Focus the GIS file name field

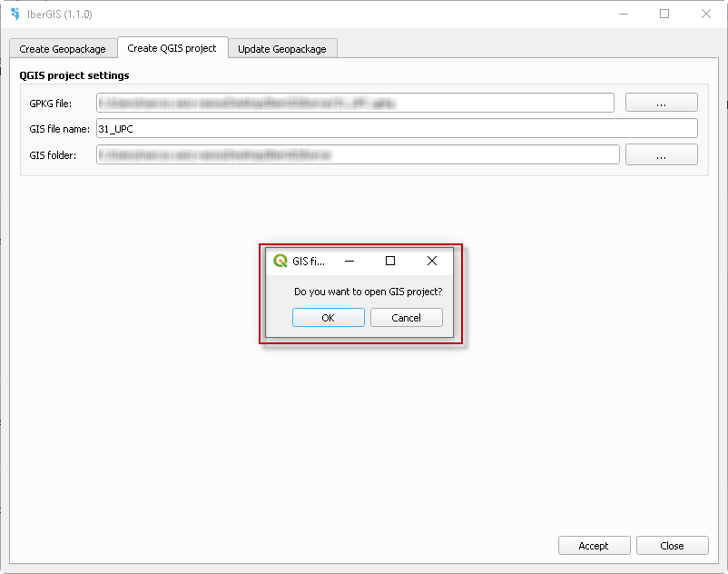click(397, 129)
